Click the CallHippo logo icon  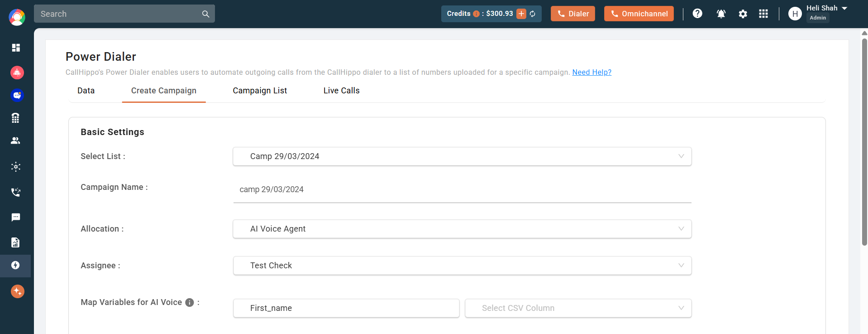(x=17, y=17)
